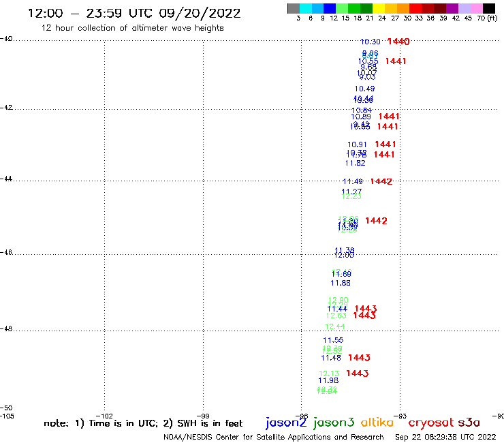Click the -42 latitude axis label
This screenshot has width=504, height=443.
(6, 108)
